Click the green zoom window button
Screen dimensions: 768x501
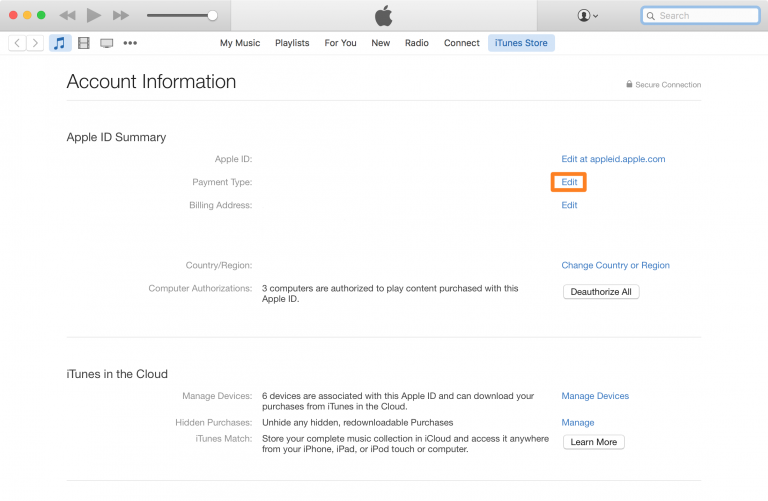(x=41, y=15)
